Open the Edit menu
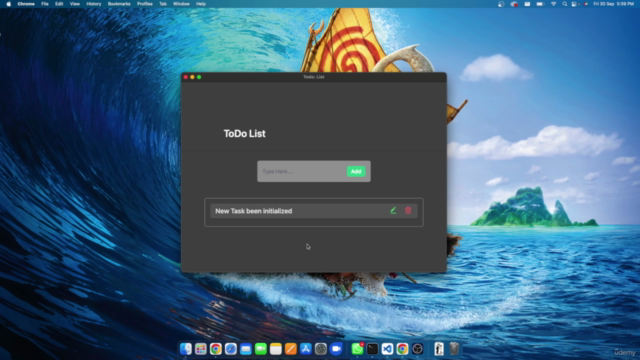Viewport: 640px width, 360px height. tap(59, 4)
